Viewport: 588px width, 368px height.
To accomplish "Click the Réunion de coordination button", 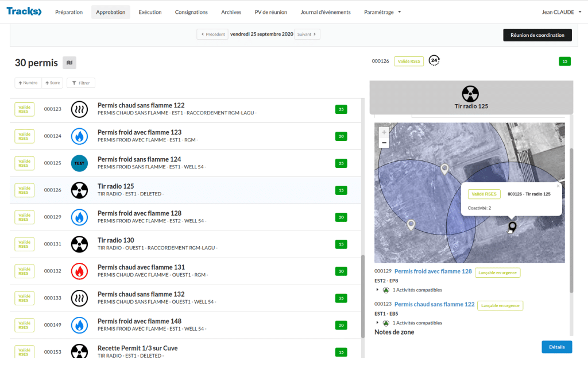I will [x=537, y=35].
